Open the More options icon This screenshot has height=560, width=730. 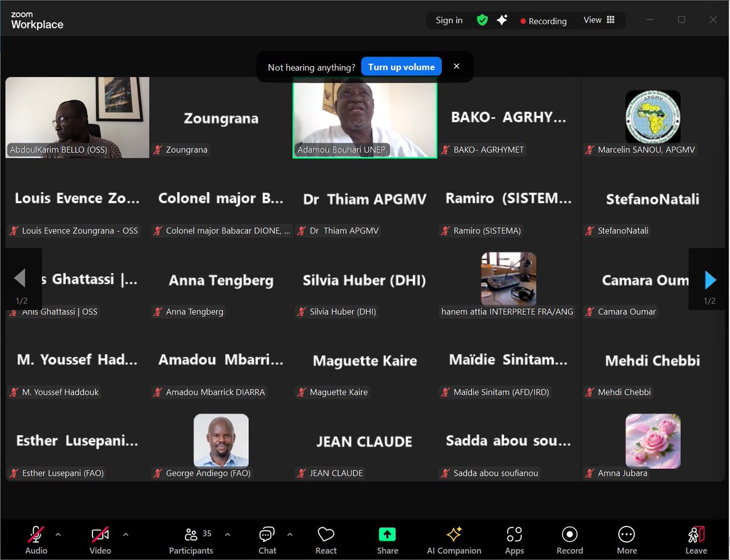coord(627,534)
